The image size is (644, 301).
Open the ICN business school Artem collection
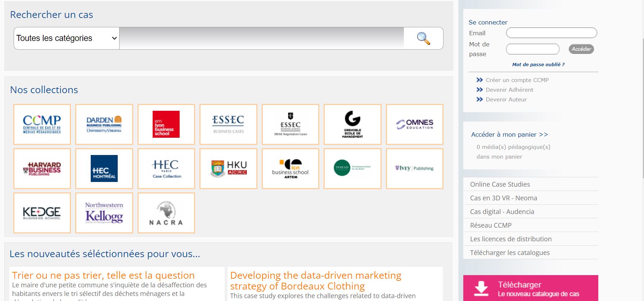coord(291,169)
